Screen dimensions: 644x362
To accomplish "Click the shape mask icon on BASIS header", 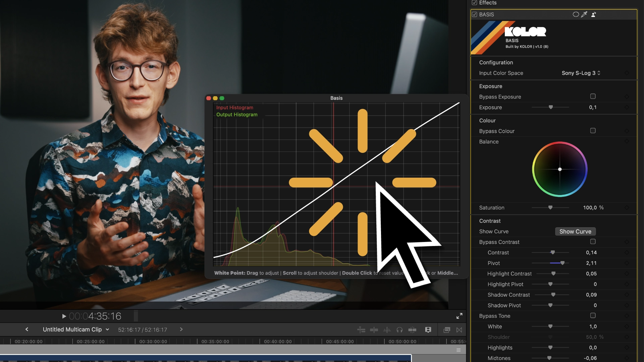I will click(x=576, y=14).
